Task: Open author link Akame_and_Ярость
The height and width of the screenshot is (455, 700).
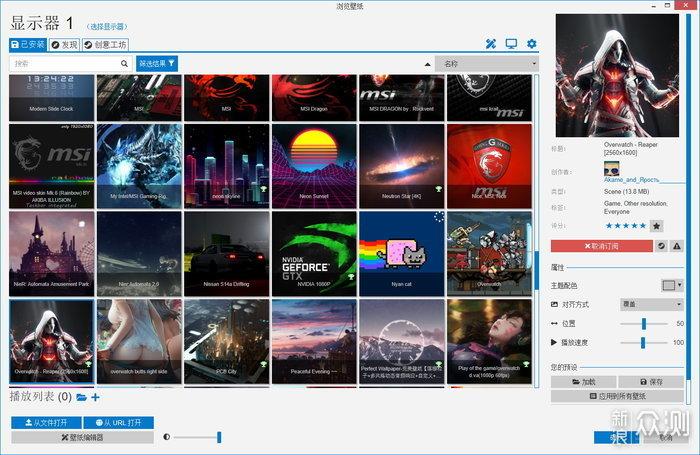Action: 631,179
